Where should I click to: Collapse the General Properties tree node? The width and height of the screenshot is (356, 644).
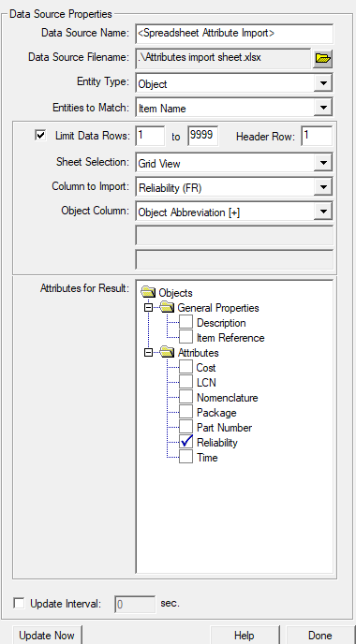[x=148, y=308]
